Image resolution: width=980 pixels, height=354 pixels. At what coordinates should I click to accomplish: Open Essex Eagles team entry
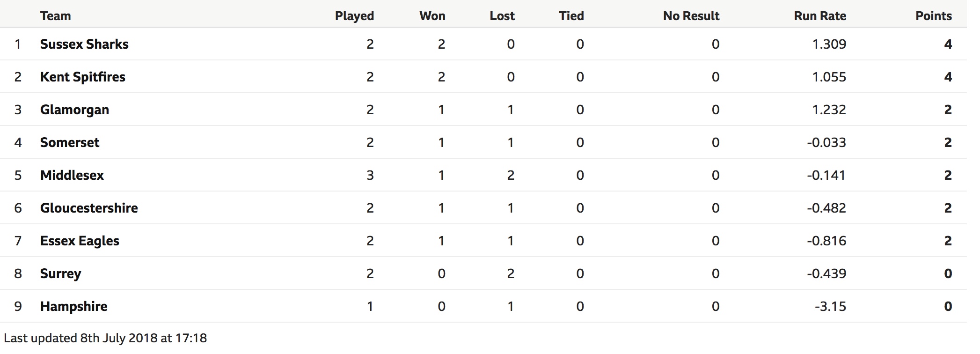pos(80,241)
